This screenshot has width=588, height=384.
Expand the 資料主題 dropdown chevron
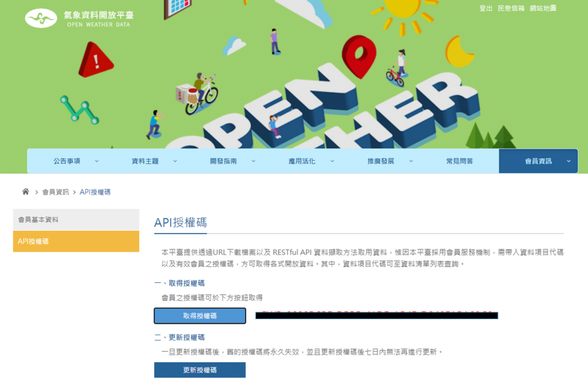pos(175,161)
